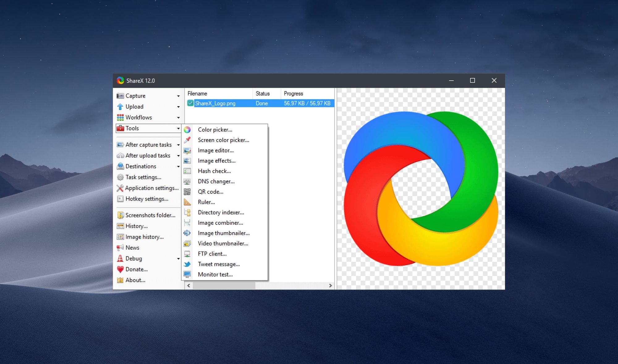Click the Monitor test screen icon
This screenshot has width=618, height=364.
187,274
